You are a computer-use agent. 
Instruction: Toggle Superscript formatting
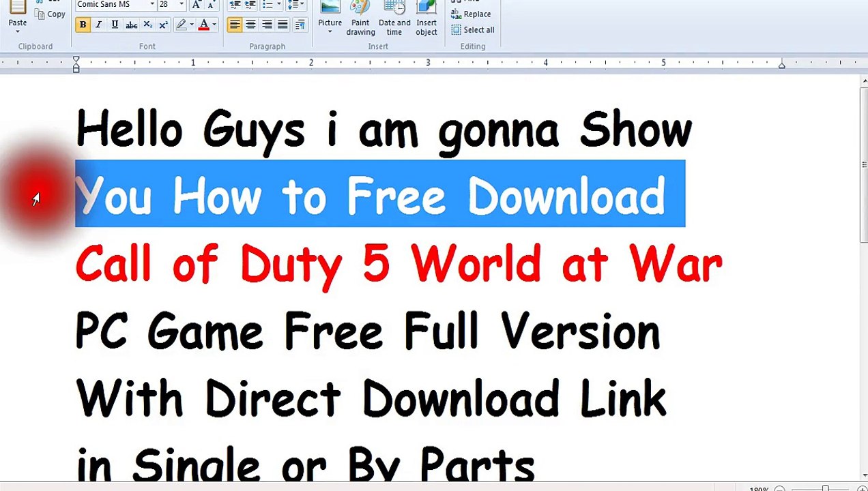pos(163,25)
